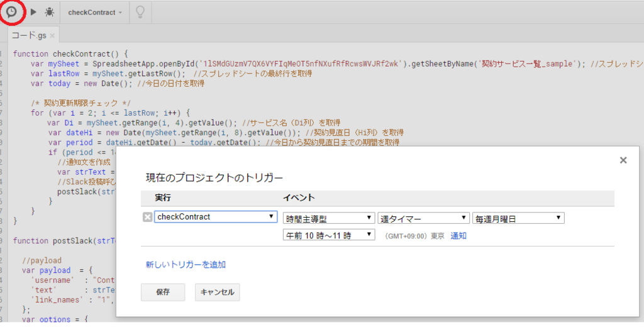Click the イベント column header
The image size is (644, 332).
point(299,198)
